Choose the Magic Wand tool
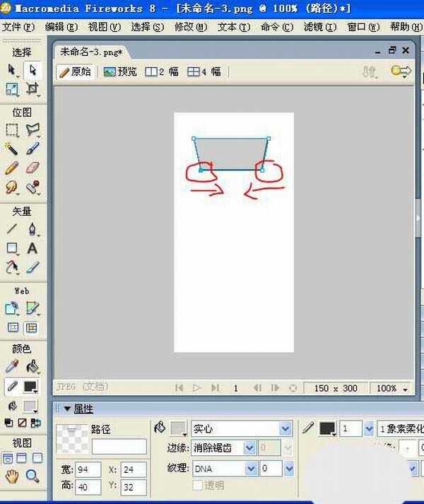This screenshot has height=504, width=424. 12,149
